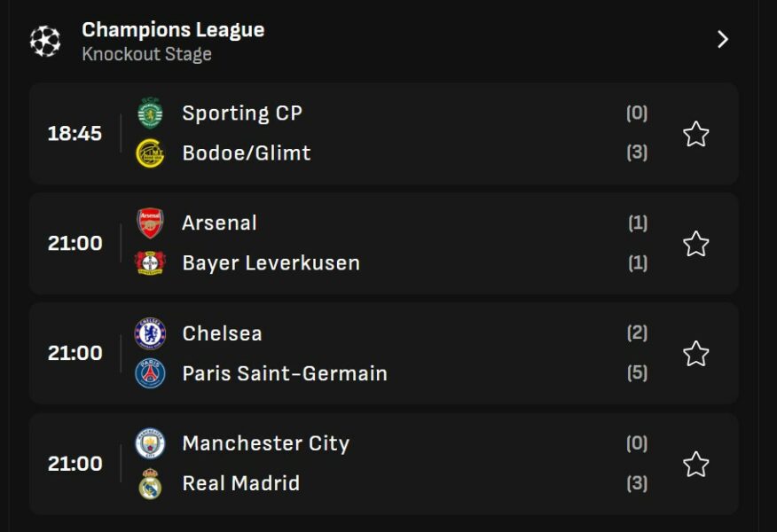Screen dimensions: 777x532
Task: Open the Champions League title link
Action: pos(173,29)
